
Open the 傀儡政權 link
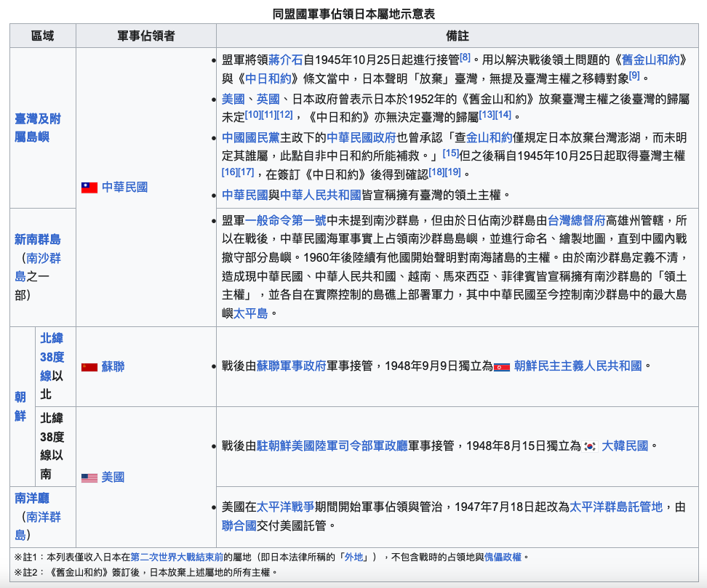(x=503, y=557)
